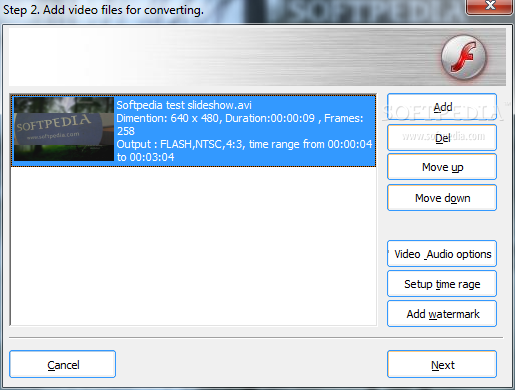Proceed with the Next button
Image resolution: width=515 pixels, height=390 pixels.
click(442, 364)
